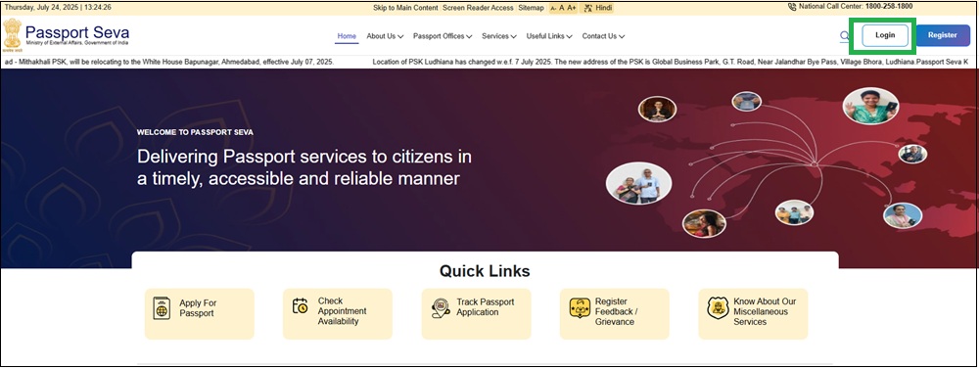Open the Check Appointment Availability quick link
The image size is (980, 369).
click(338, 313)
